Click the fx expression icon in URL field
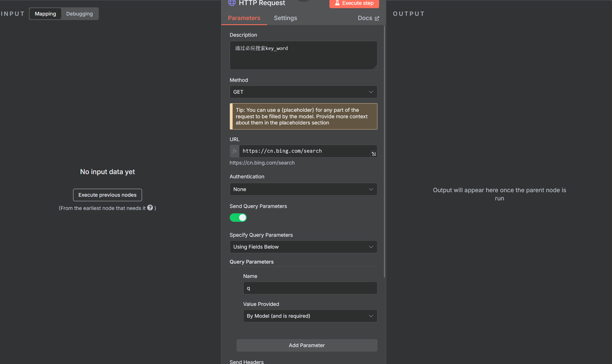The image size is (612, 364). (235, 151)
